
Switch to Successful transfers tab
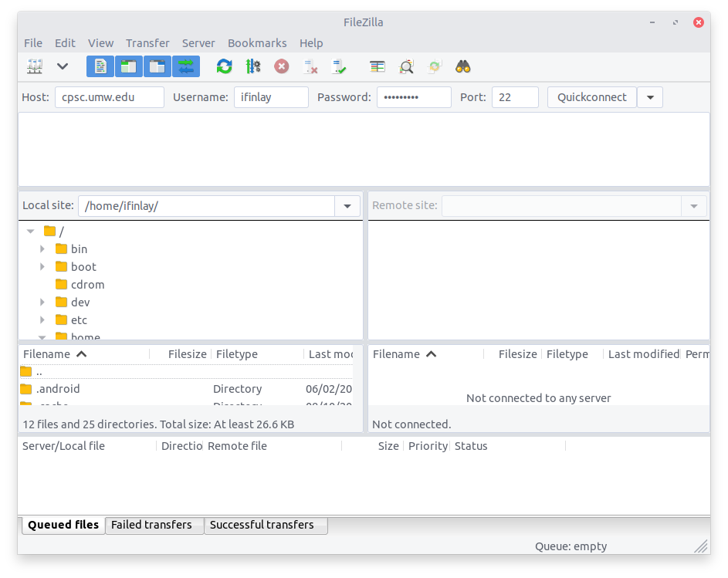coord(266,525)
